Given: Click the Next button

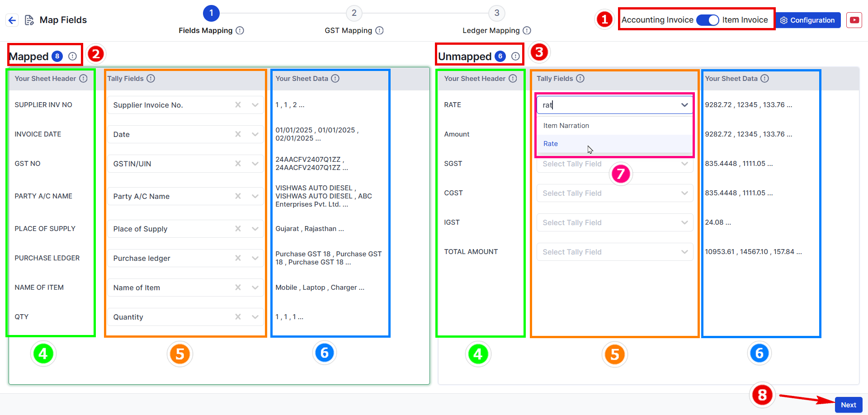Looking at the screenshot, I should [x=849, y=405].
